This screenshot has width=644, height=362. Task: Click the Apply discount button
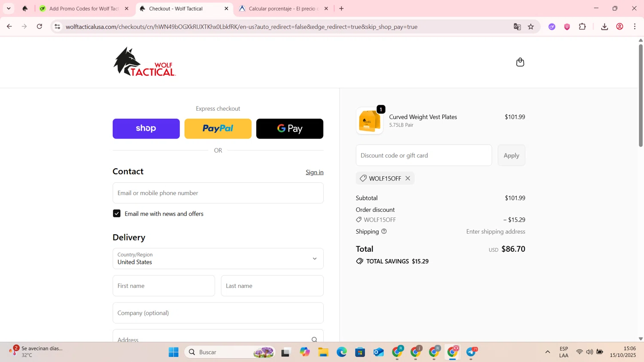coord(511,155)
